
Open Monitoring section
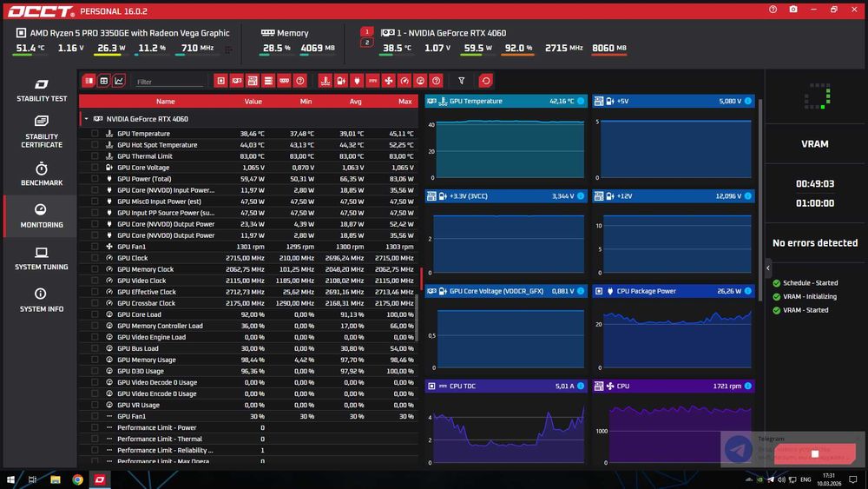point(42,216)
